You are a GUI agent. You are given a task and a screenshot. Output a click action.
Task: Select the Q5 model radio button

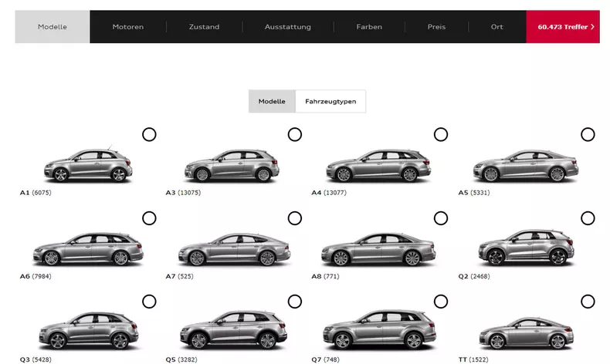coord(294,302)
